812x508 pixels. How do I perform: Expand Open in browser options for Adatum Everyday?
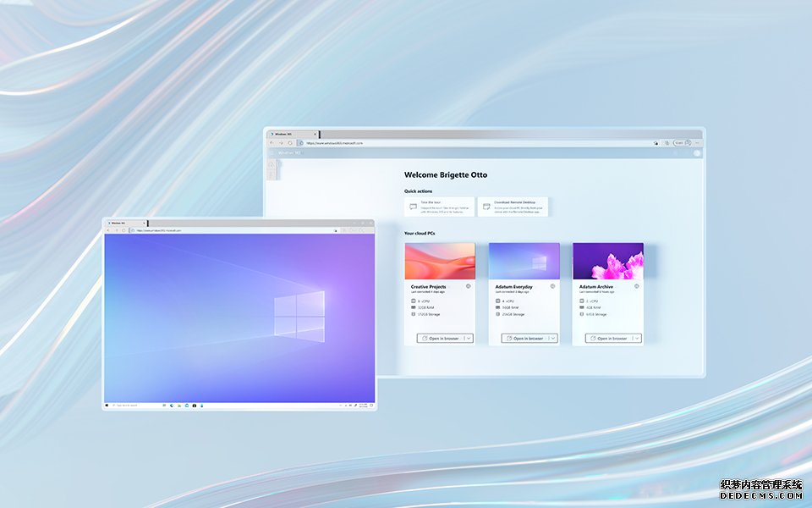(551, 337)
